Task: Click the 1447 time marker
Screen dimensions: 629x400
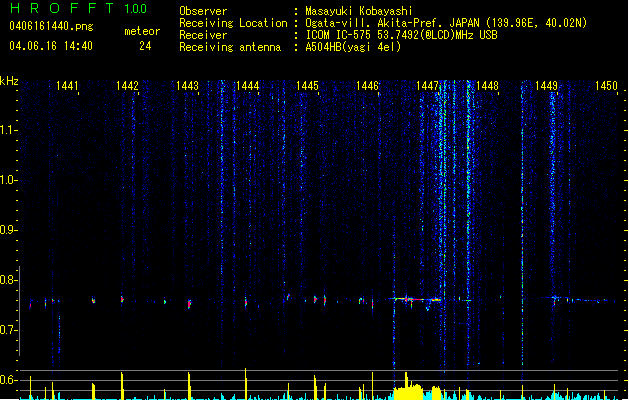Action: (x=428, y=86)
